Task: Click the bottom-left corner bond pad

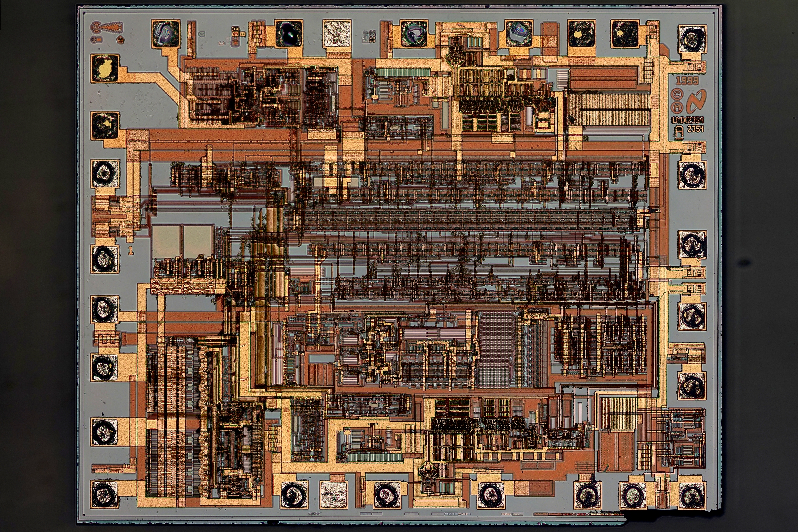Action: (104, 494)
